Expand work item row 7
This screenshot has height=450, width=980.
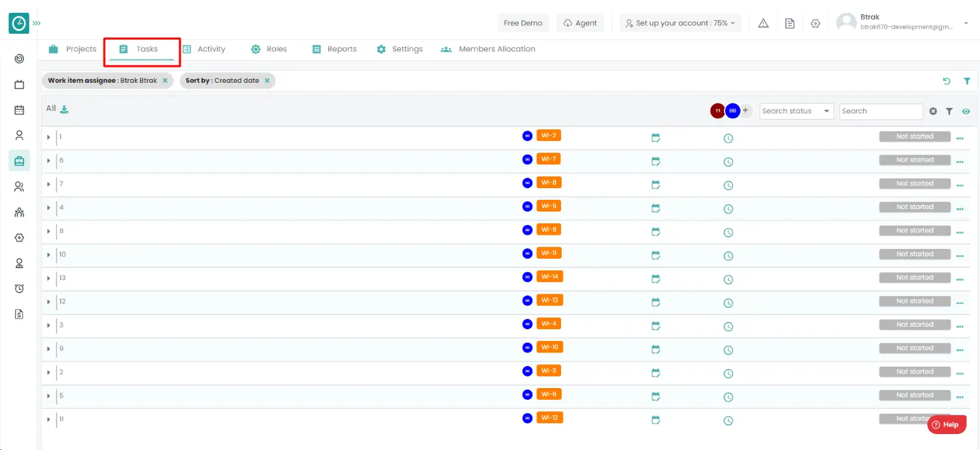coord(48,184)
